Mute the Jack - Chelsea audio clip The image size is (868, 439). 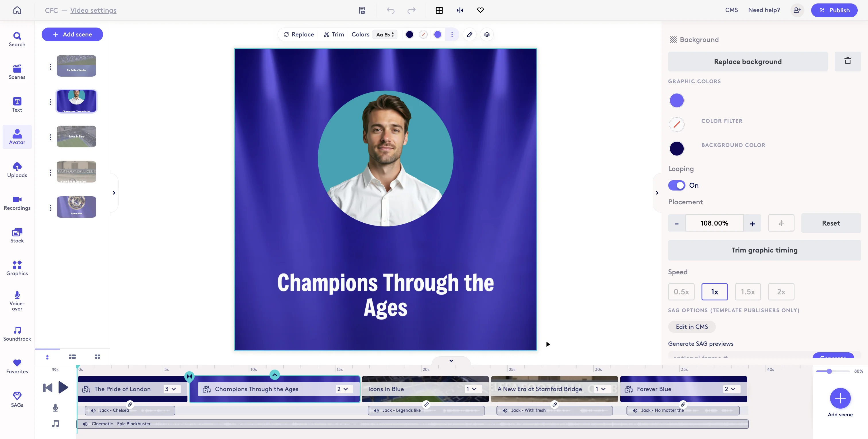point(93,410)
